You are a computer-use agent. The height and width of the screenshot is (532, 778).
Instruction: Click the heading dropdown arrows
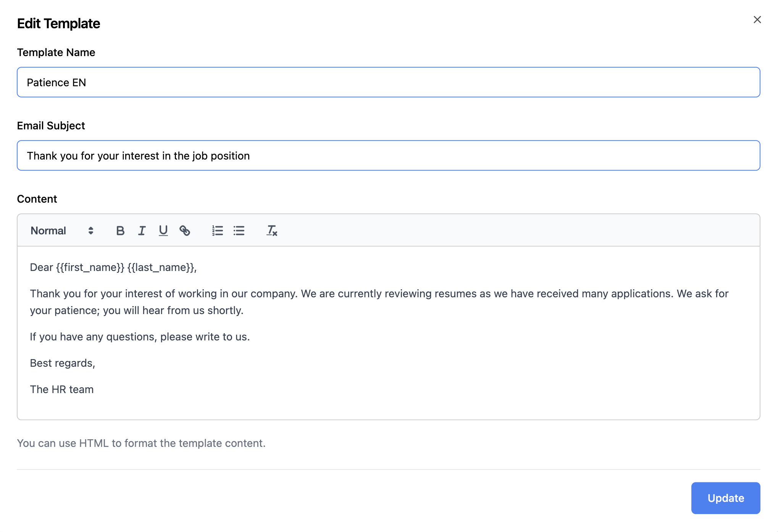pyautogui.click(x=91, y=231)
